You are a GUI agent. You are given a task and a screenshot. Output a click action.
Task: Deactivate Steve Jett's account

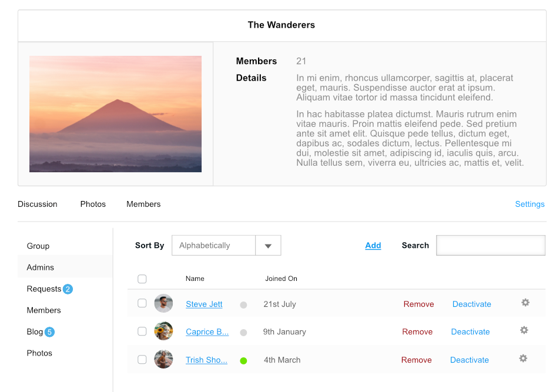pyautogui.click(x=471, y=304)
